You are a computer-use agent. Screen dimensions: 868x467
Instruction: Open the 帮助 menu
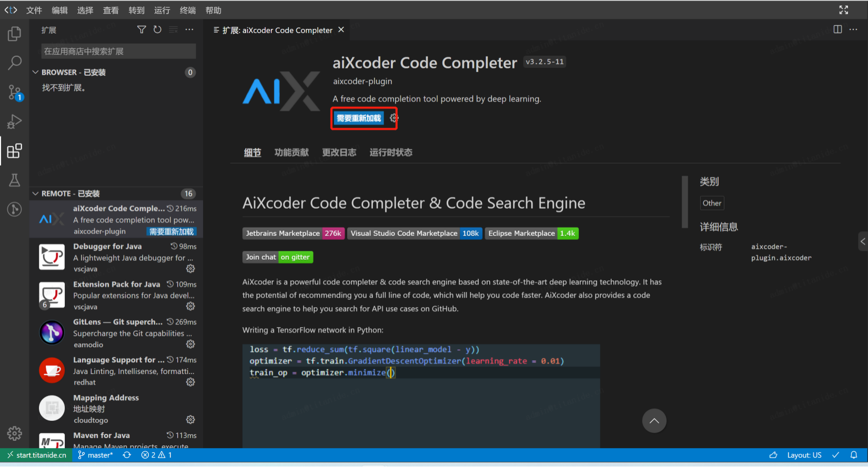[x=214, y=10]
